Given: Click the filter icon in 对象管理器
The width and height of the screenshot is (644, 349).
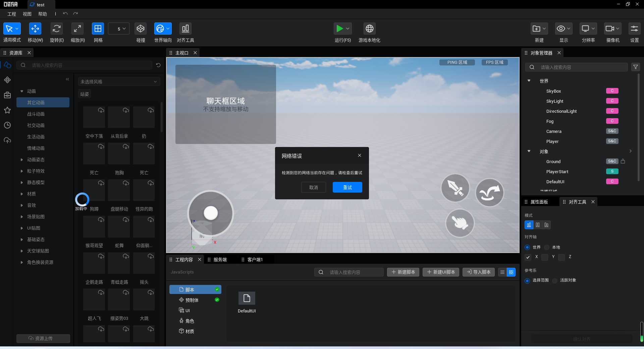Looking at the screenshot, I should pos(635,67).
